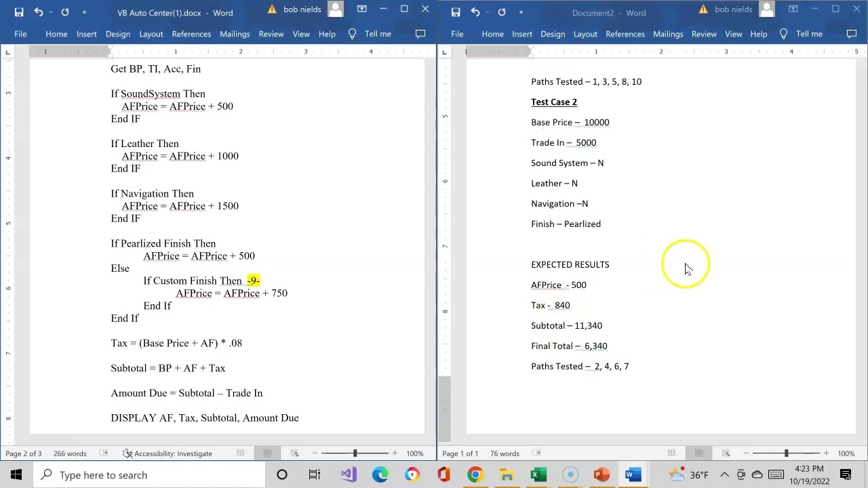Zoom in with plus button in VB Auto Center
Image resolution: width=868 pixels, height=488 pixels.
pos(395,453)
